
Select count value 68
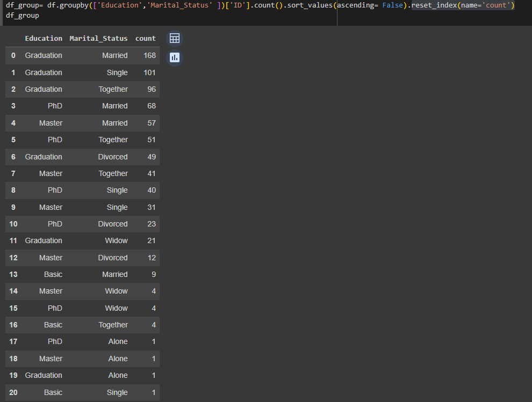(x=152, y=106)
